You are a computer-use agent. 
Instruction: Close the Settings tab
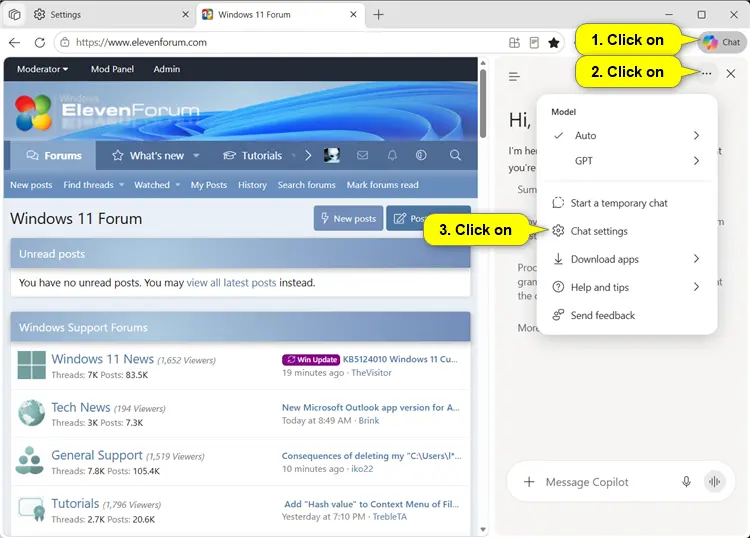click(x=186, y=15)
